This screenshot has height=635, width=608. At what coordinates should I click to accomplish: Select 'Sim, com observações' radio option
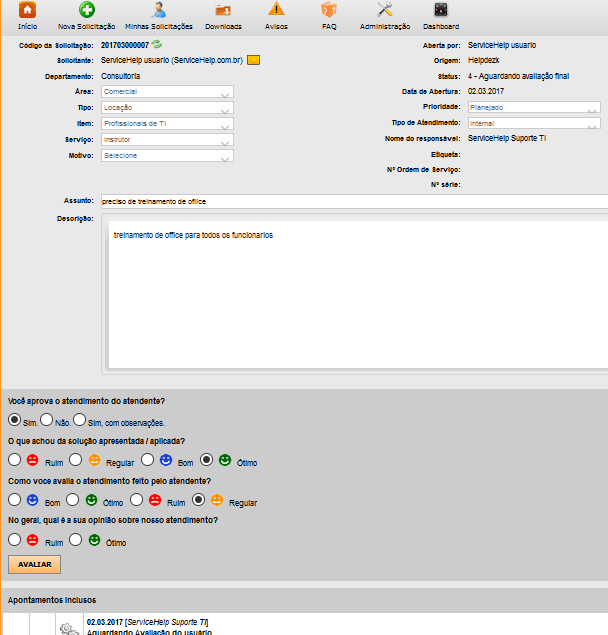80,420
